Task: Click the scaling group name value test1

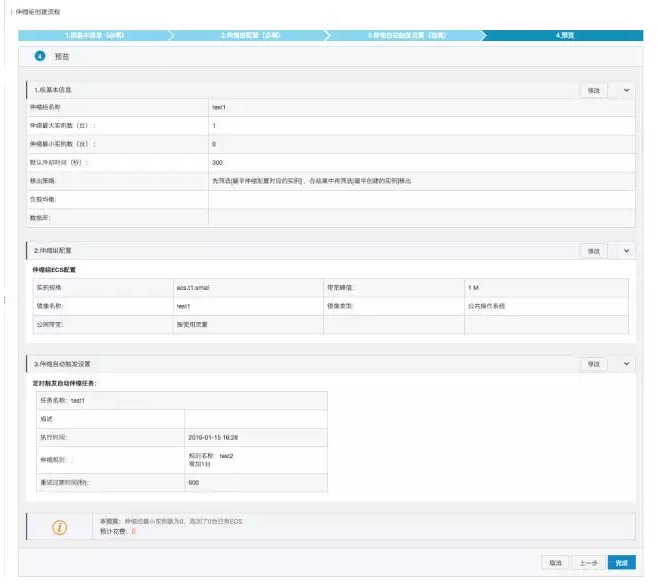Action: click(x=218, y=107)
